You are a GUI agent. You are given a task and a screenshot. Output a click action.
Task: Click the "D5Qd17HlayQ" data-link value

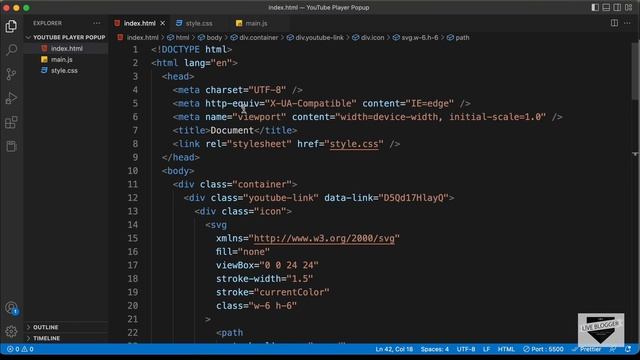click(x=413, y=198)
